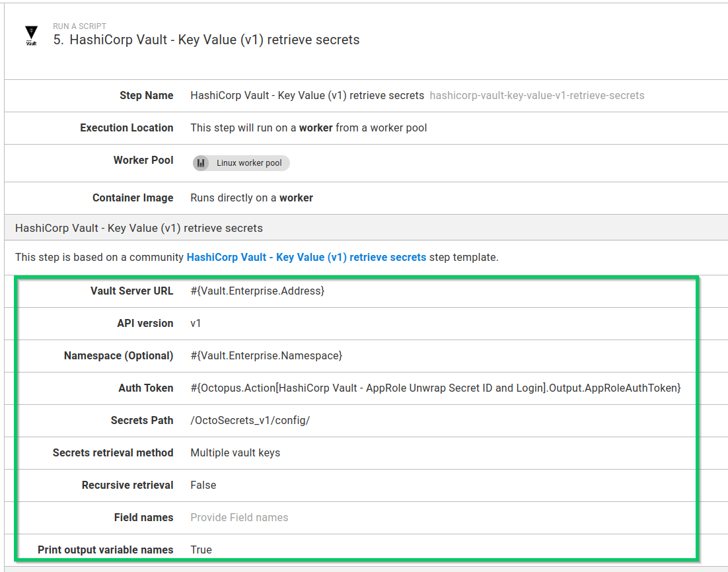Viewport: 728px width, 572px height.
Task: Open the community step template link
Action: [x=306, y=257]
